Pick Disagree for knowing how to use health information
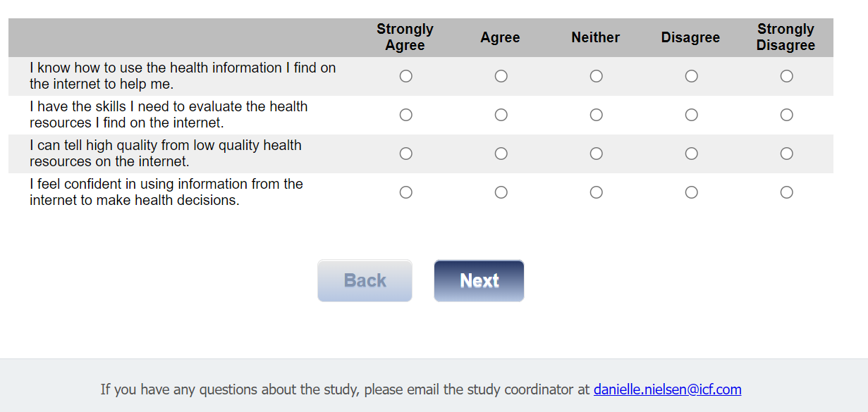The width and height of the screenshot is (868, 412). pyautogui.click(x=691, y=76)
